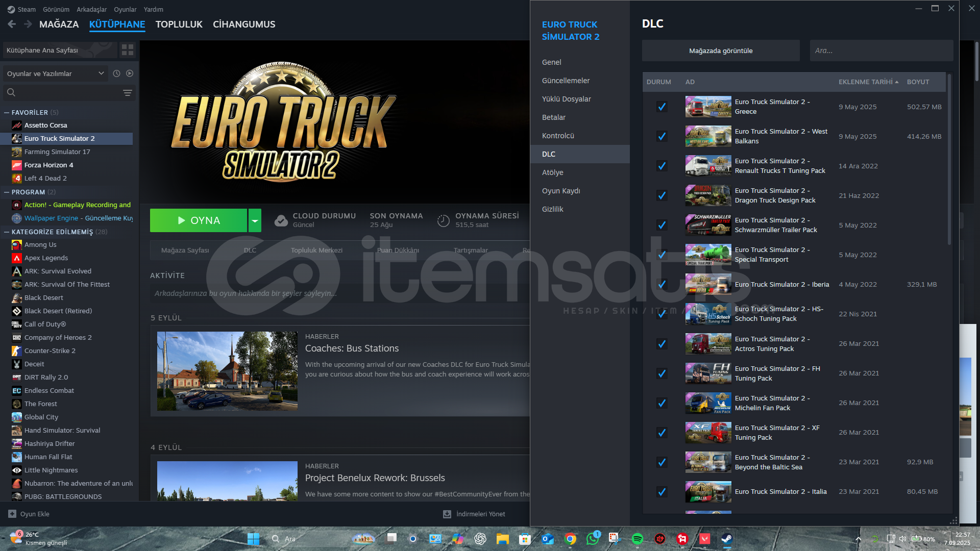This screenshot has width=980, height=551.
Task: Click the Apex Legends game icon
Action: pos(17,258)
